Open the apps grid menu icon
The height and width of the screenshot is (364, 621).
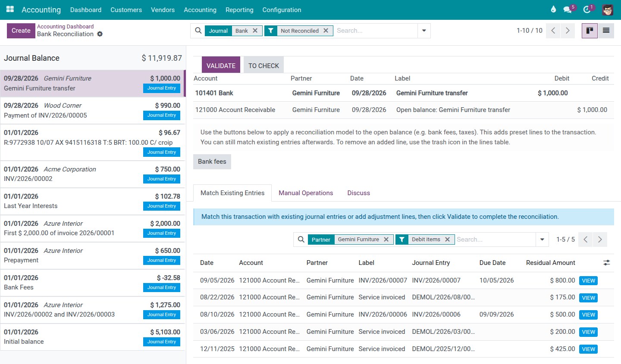click(10, 9)
